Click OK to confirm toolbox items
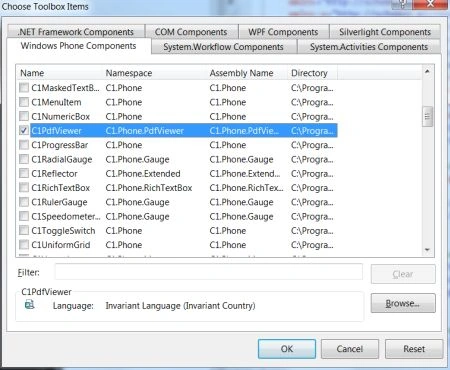The width and height of the screenshot is (450, 370). 287,349
